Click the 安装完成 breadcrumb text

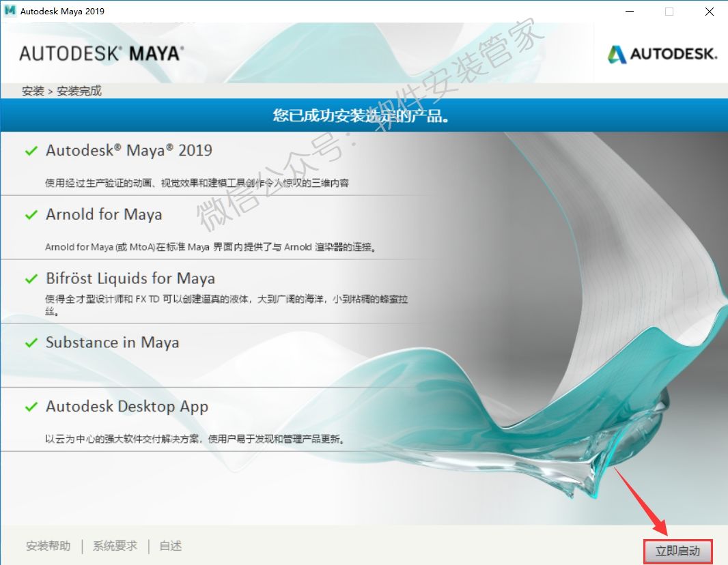79,91
